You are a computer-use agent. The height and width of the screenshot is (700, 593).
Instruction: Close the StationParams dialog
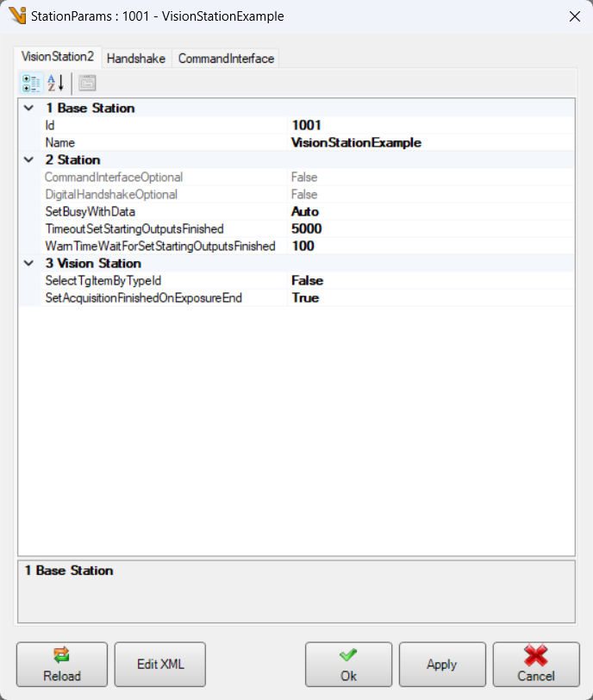click(x=575, y=16)
